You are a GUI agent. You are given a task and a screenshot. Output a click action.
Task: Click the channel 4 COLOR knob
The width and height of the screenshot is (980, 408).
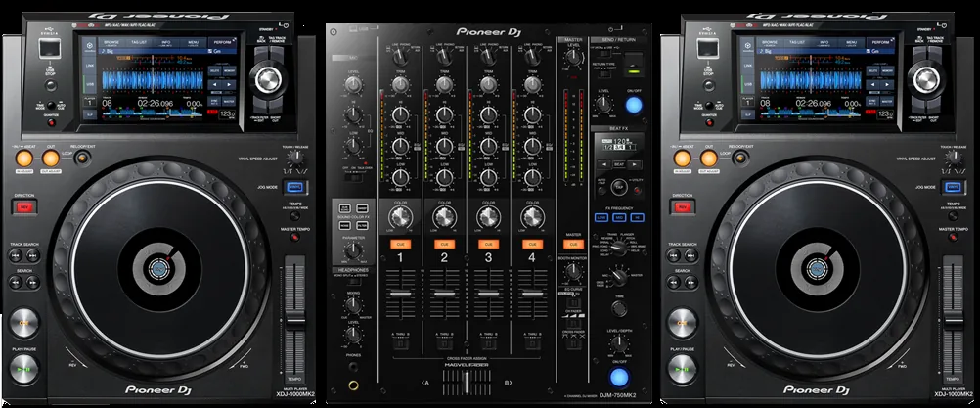click(532, 217)
